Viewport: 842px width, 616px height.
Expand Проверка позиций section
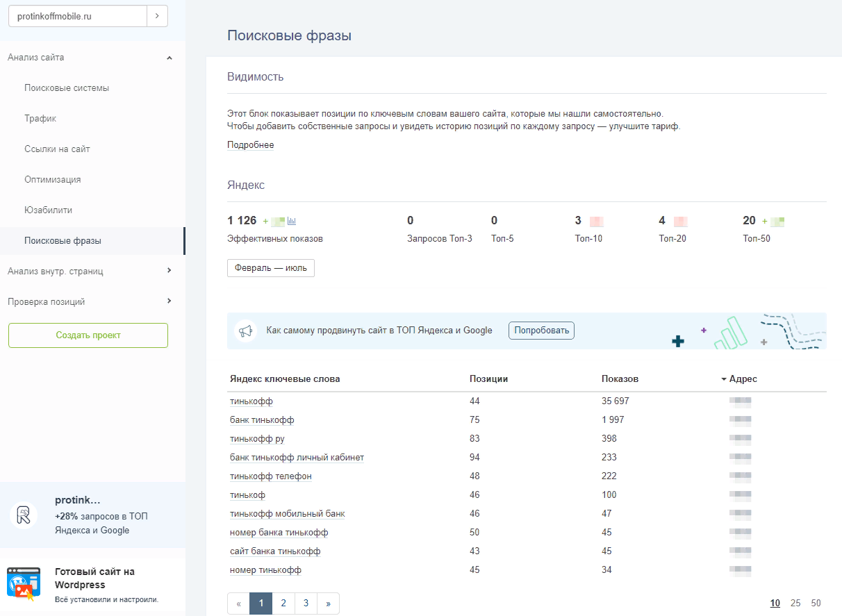[x=170, y=301]
